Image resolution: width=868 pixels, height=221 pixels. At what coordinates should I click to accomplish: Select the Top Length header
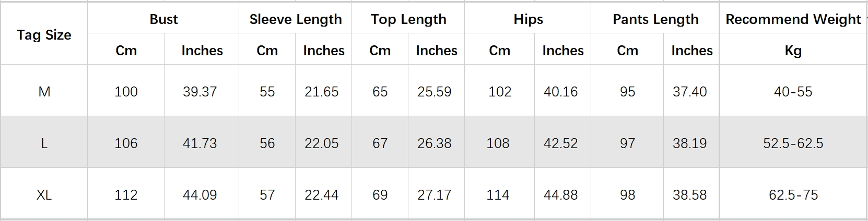point(408,19)
